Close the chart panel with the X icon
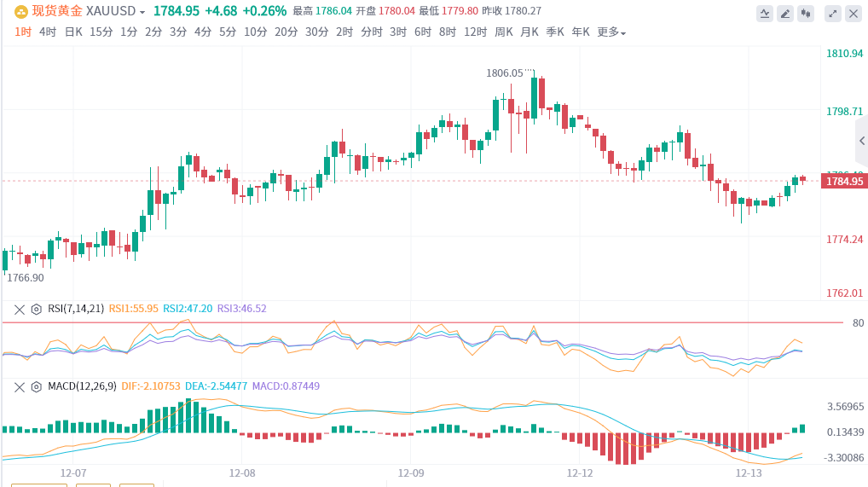The height and width of the screenshot is (487, 868). 853,14
